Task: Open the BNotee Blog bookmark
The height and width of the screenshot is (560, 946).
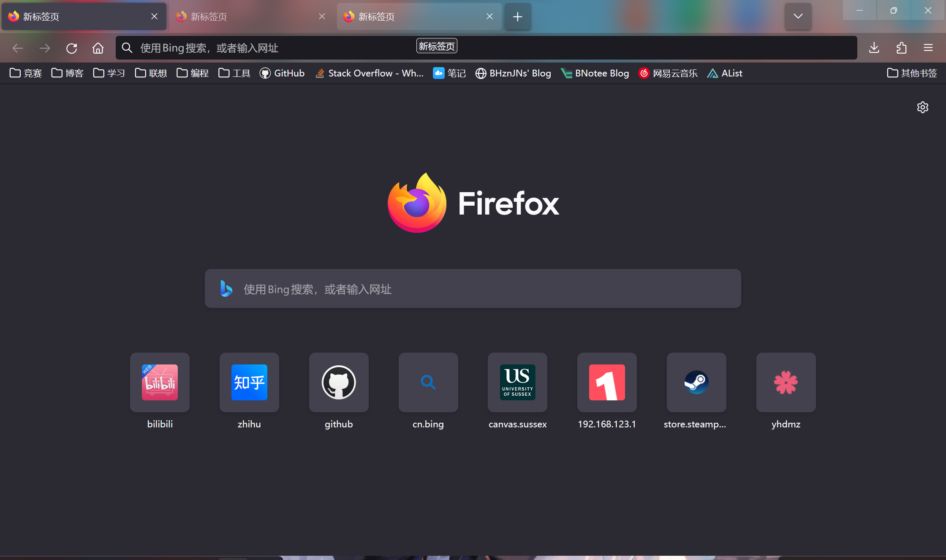Action: click(x=595, y=73)
